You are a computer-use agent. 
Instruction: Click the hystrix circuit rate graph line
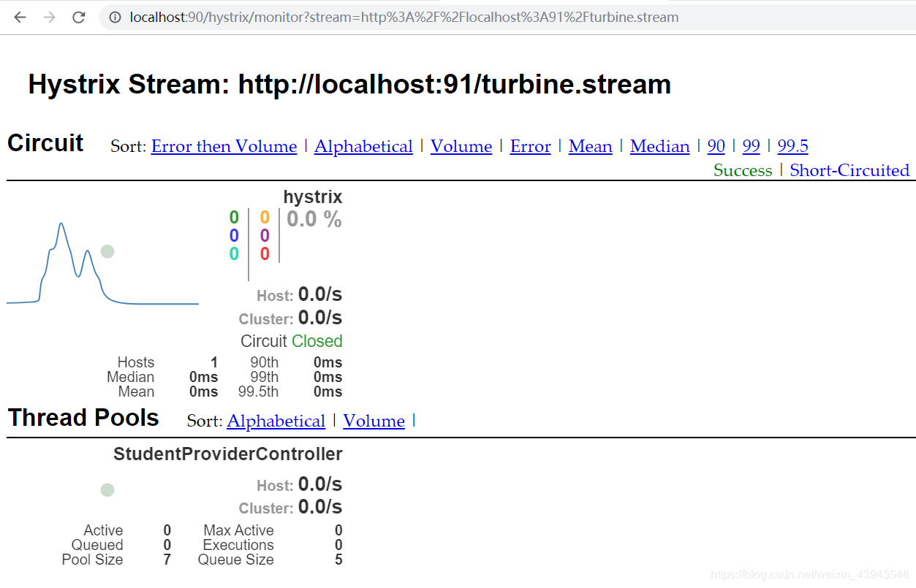pos(102,263)
